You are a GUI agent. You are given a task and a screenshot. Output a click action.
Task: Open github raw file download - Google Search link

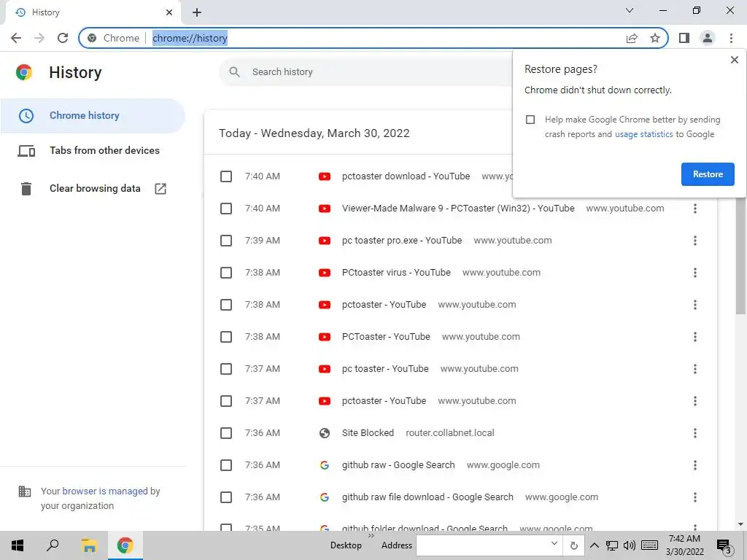coord(427,497)
